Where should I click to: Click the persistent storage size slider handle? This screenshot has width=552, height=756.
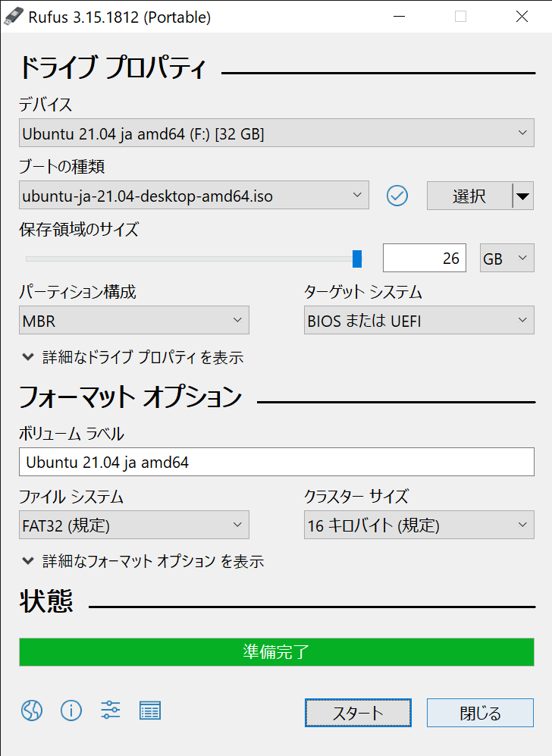point(357,259)
